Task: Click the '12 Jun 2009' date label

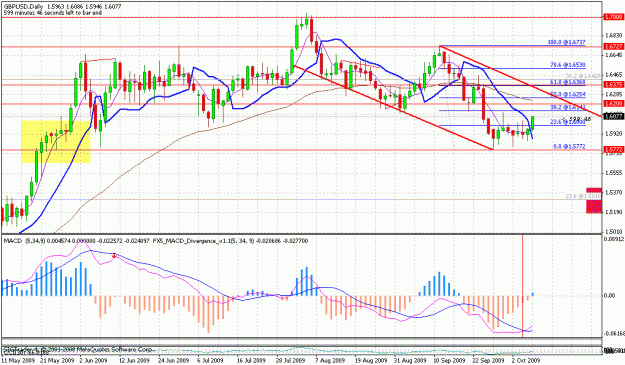Action: pyautogui.click(x=134, y=360)
